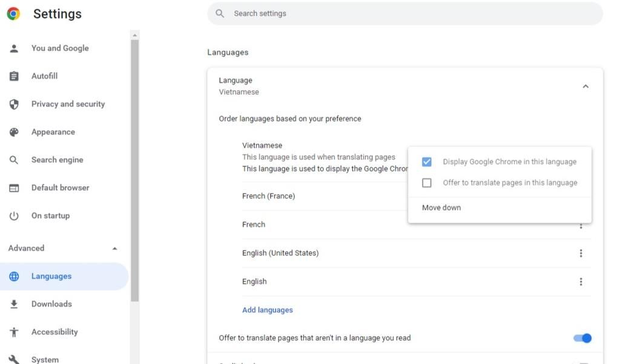Focus the Search settings field

405,13
